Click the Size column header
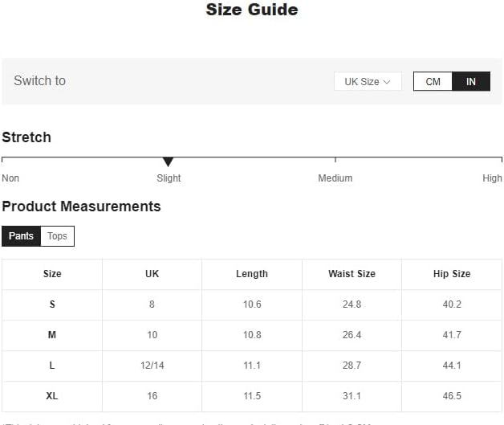504x425 pixels. 52,274
